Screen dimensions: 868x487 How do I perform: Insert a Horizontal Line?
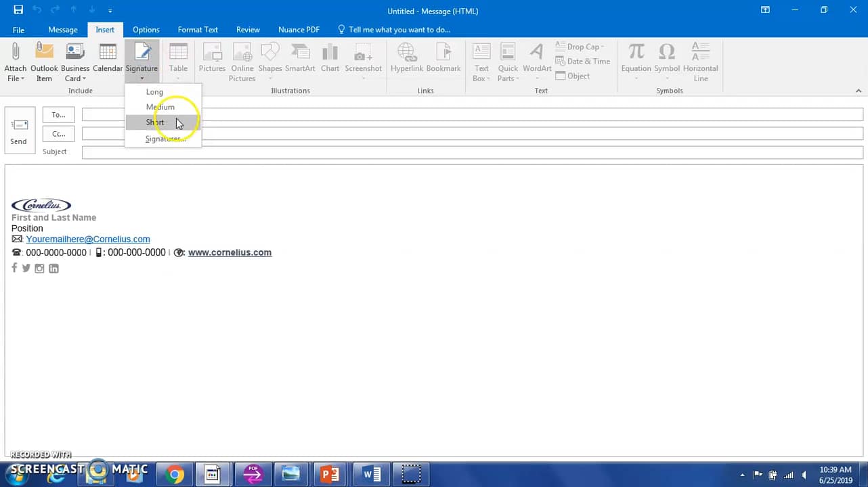tap(701, 62)
